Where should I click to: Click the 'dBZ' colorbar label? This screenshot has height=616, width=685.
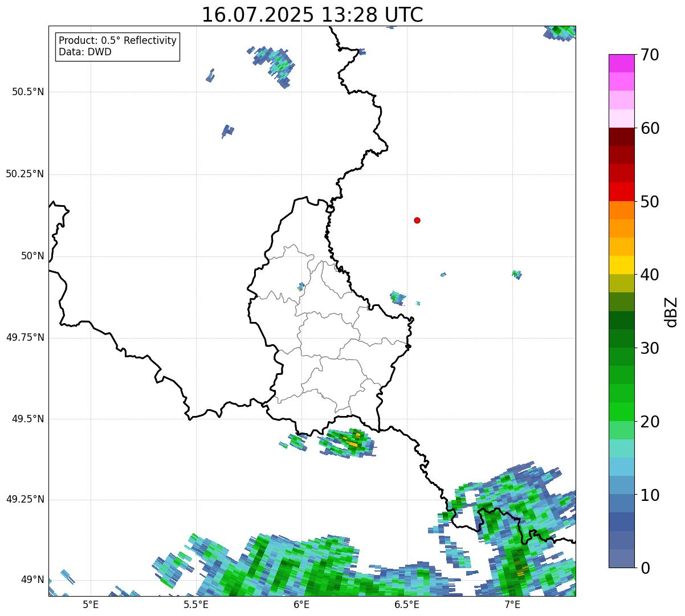[x=671, y=311]
